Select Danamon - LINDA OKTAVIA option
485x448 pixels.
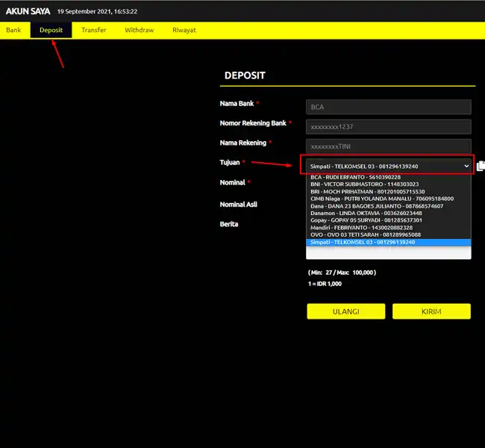[389, 214]
